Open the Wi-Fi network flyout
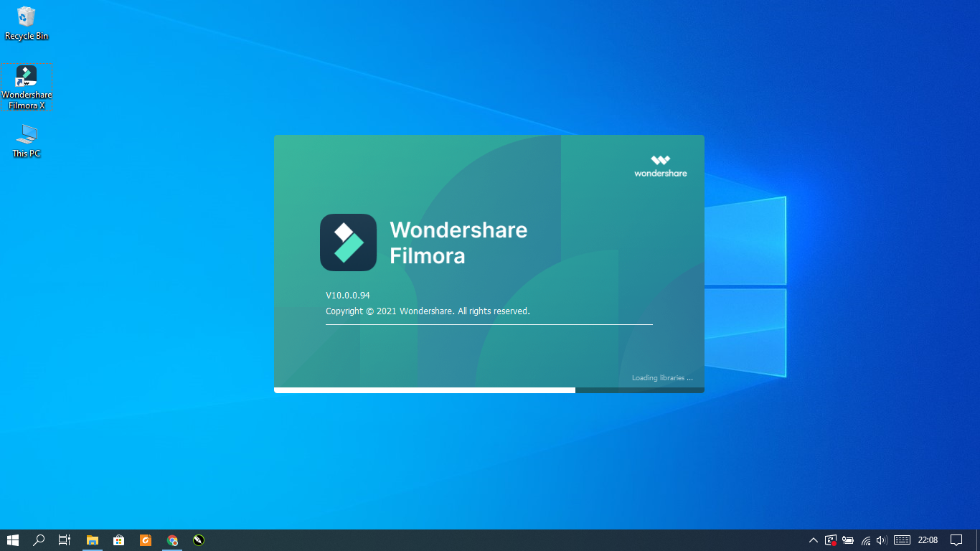The width and height of the screenshot is (980, 551). click(x=866, y=540)
